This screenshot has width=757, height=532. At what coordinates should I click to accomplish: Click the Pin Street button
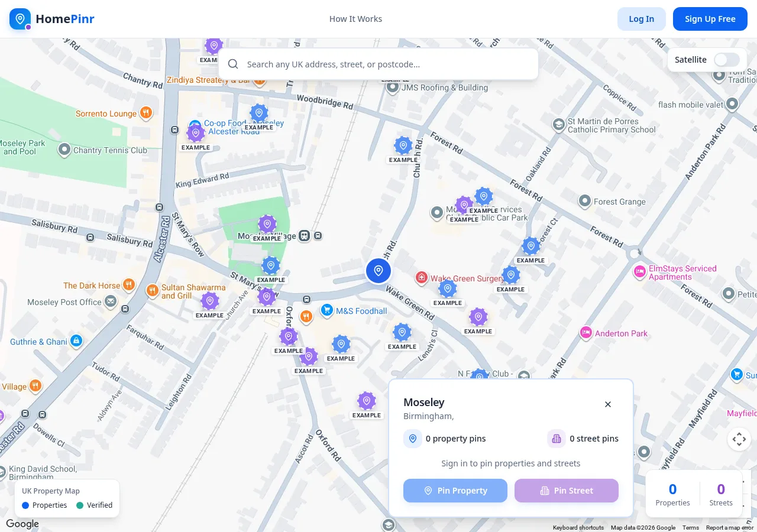567,491
